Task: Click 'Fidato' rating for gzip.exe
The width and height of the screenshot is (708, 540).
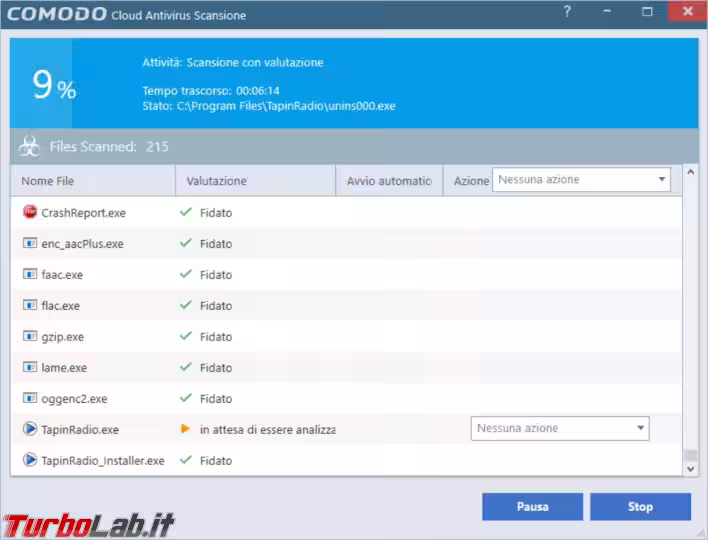Action: 216,337
